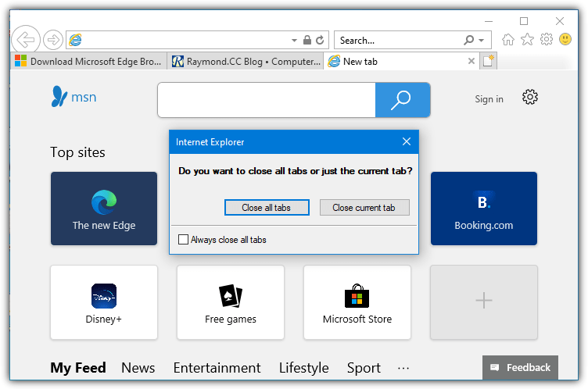Close the Internet Explorer dialog with X
Image resolution: width=588 pixels, height=389 pixels.
click(x=407, y=141)
